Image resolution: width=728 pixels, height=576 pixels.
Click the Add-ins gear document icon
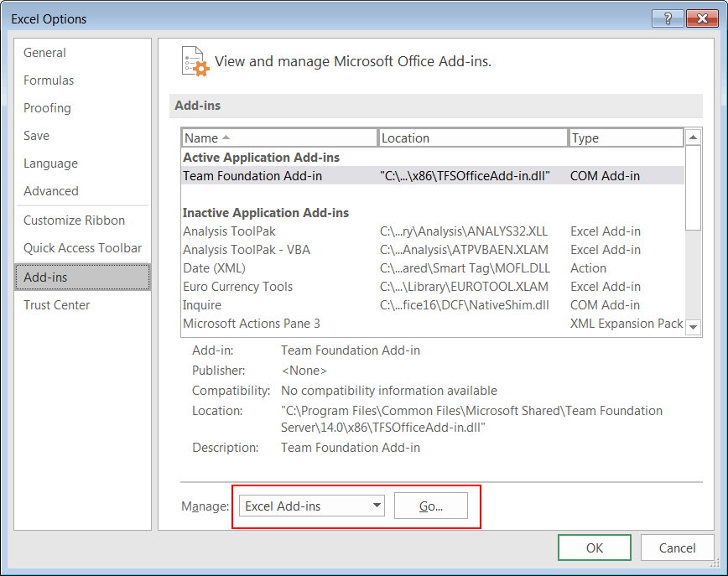pos(195,61)
